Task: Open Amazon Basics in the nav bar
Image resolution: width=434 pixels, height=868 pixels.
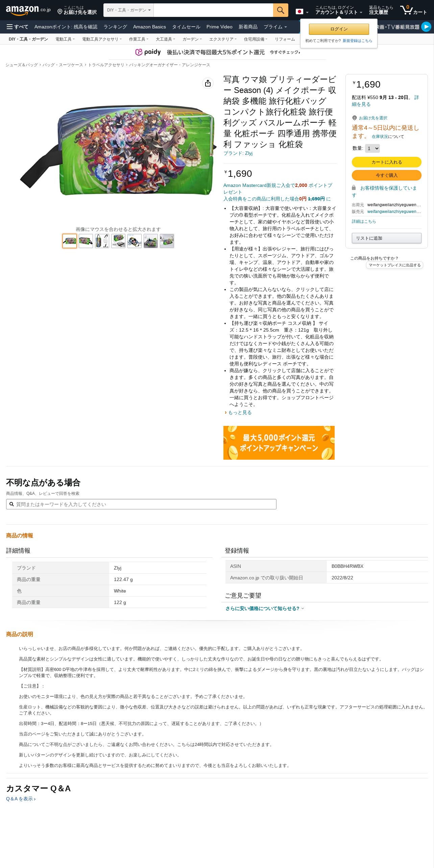Action: coord(149,27)
